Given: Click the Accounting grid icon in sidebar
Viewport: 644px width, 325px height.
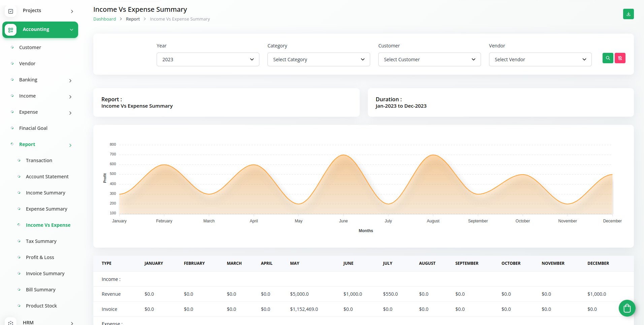Looking at the screenshot, I should coord(11,30).
